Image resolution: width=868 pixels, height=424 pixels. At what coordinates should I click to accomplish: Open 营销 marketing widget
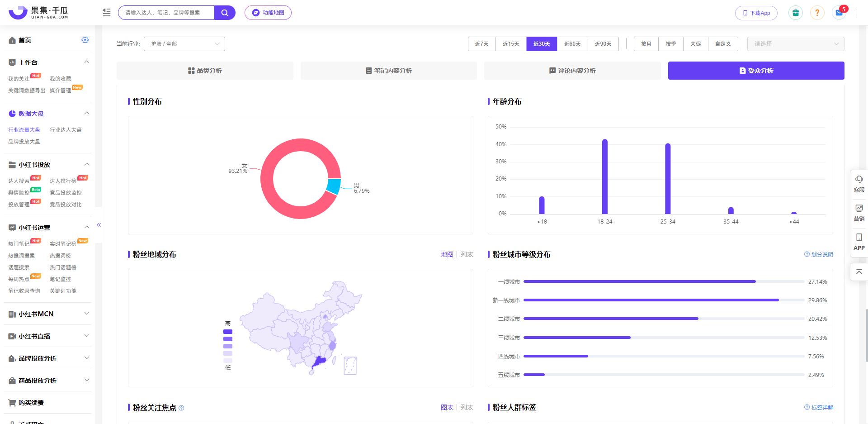(859, 213)
